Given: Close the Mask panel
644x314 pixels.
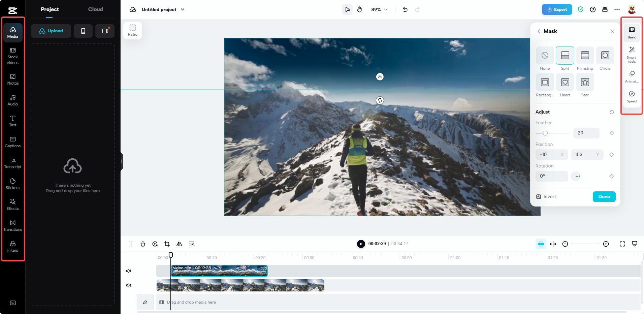Looking at the screenshot, I should (x=612, y=31).
